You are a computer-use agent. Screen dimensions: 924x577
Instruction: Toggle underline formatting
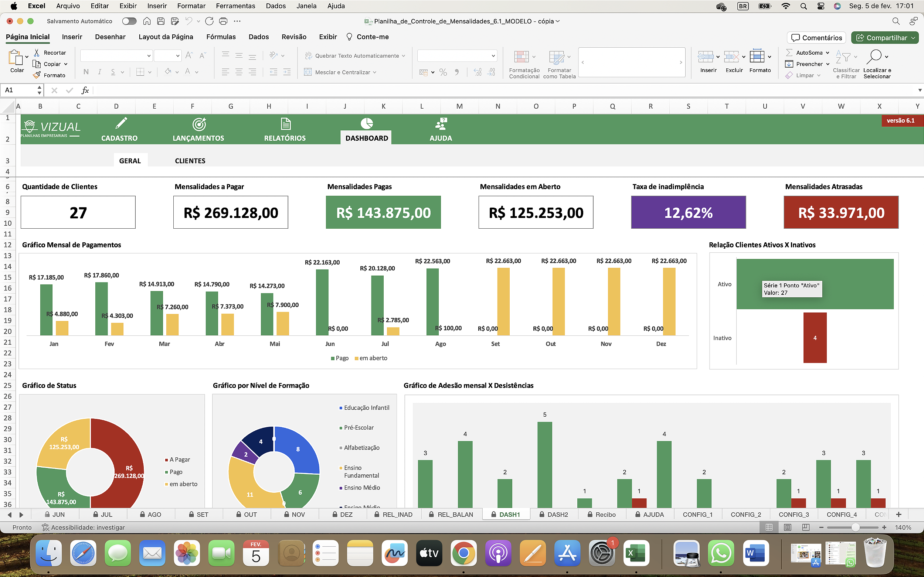coord(113,72)
